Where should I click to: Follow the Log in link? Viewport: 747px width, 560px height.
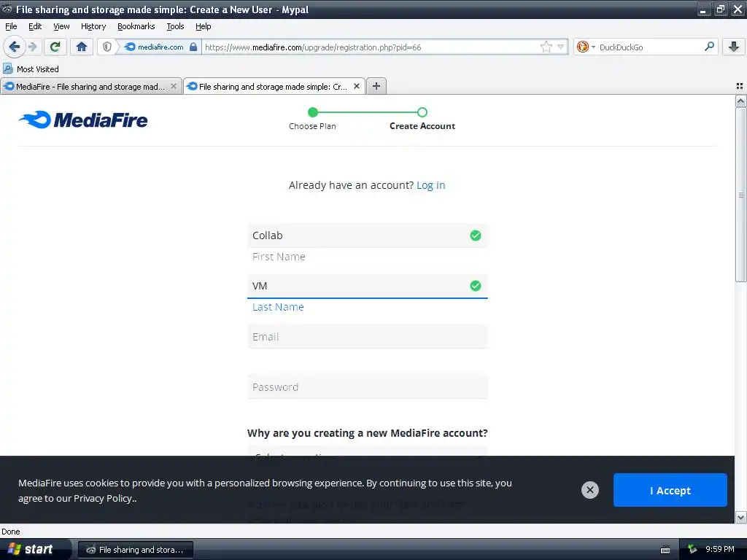pyautogui.click(x=430, y=185)
